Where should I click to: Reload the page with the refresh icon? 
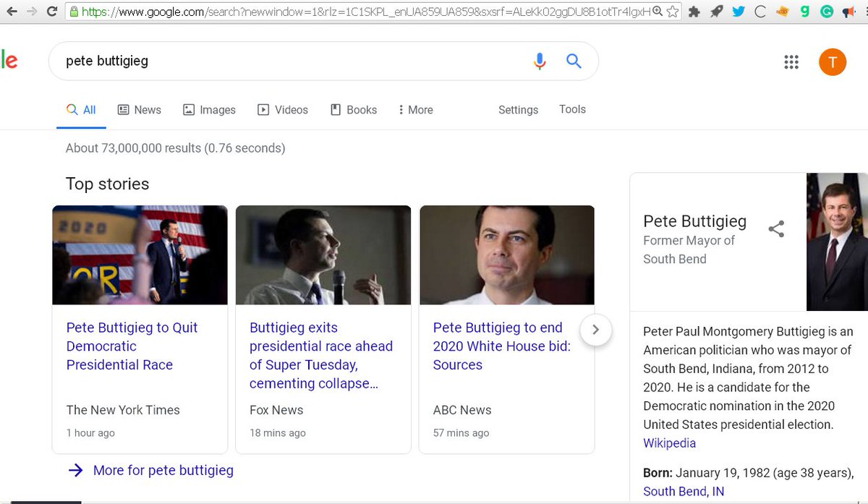[x=52, y=12]
